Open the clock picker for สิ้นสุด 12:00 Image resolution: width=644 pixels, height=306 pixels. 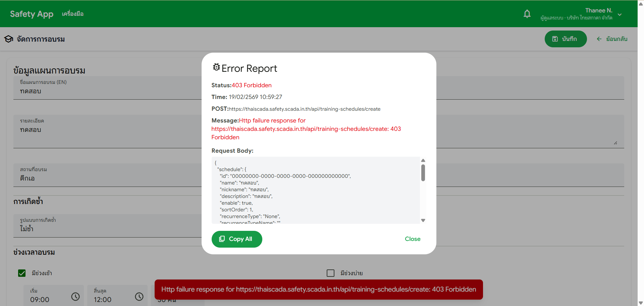139,297
